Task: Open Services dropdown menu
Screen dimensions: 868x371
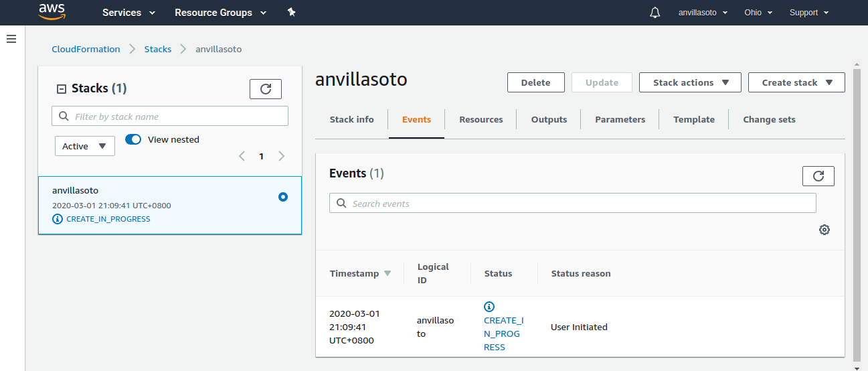Action: 128,13
